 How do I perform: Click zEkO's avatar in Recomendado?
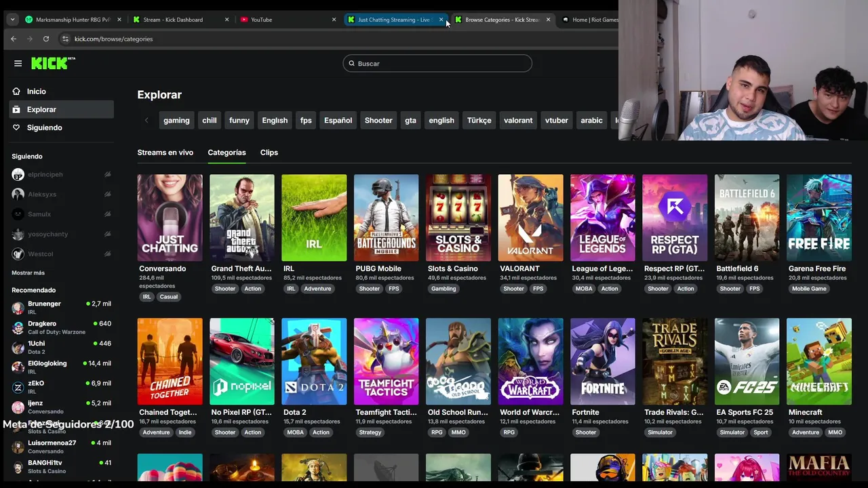[18, 387]
